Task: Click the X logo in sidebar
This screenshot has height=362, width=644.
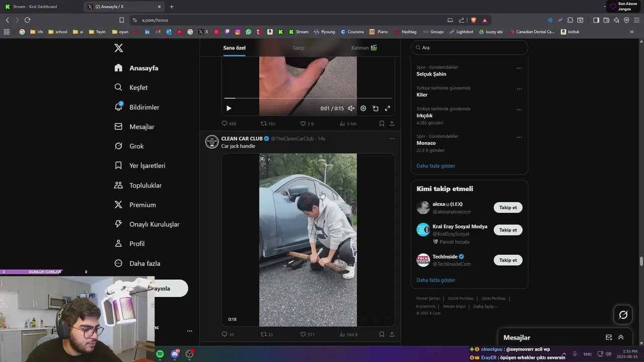Action: coord(119,48)
